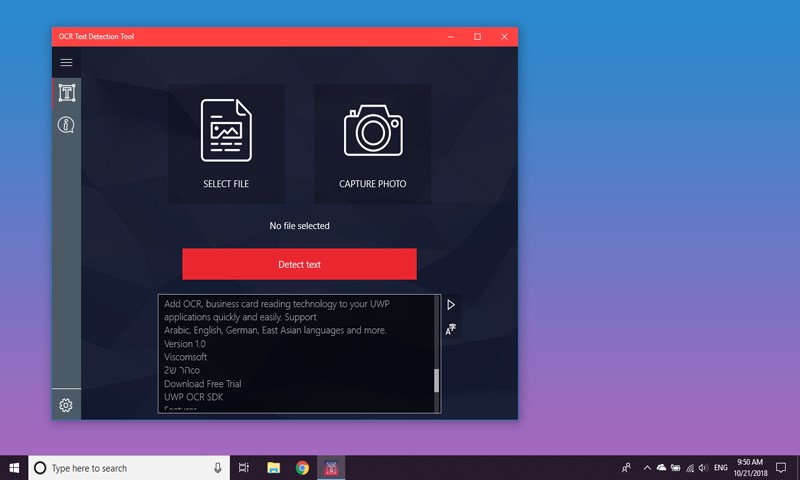Maximize the OCR Text Detection Tool window
Image resolution: width=800 pixels, height=480 pixels.
478,37
